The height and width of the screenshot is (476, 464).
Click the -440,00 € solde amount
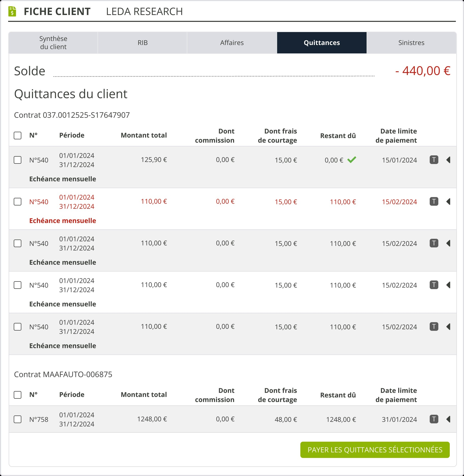coord(423,71)
